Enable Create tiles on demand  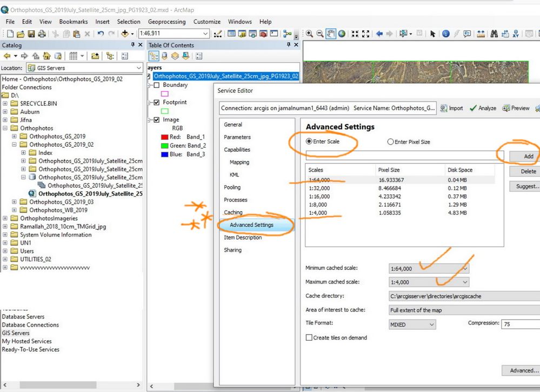coord(309,337)
